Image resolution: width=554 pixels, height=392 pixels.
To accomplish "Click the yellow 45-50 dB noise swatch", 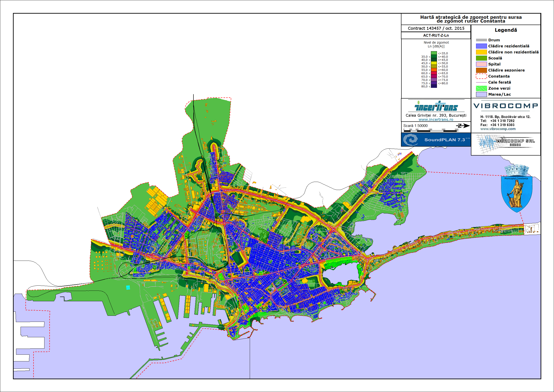I will pyautogui.click(x=434, y=63).
